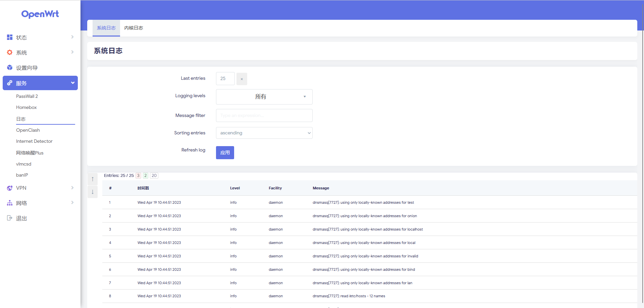Select the 设置向导 cube icon
Viewport: 644px width, 308px height.
click(x=9, y=67)
